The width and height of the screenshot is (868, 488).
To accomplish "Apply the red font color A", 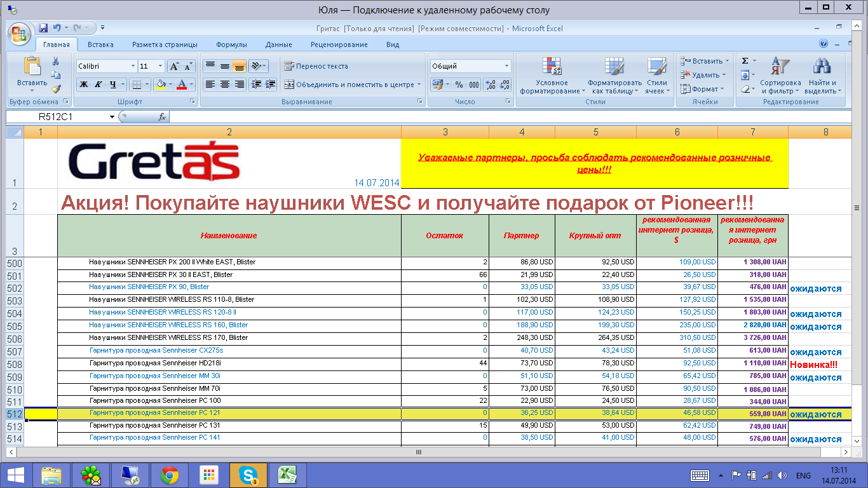I will coord(182,85).
